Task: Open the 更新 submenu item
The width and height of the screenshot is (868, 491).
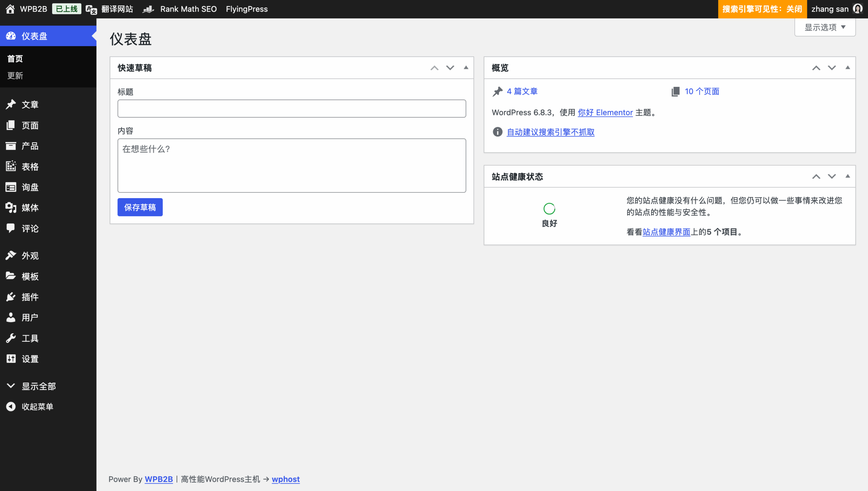Action: [x=15, y=75]
